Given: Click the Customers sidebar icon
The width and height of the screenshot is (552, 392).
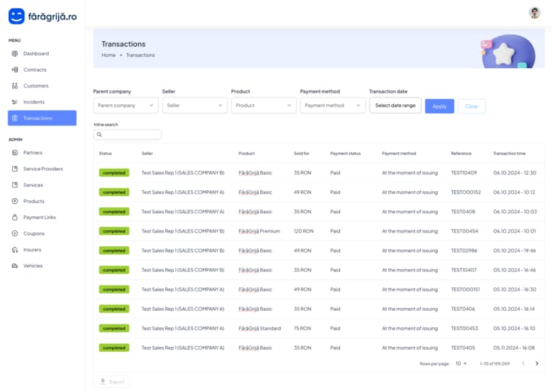Looking at the screenshot, I should [x=15, y=85].
